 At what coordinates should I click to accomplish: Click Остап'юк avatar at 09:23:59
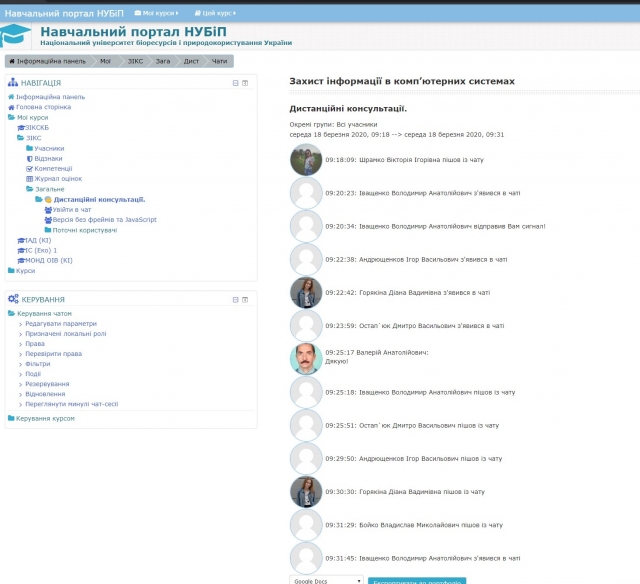(306, 326)
